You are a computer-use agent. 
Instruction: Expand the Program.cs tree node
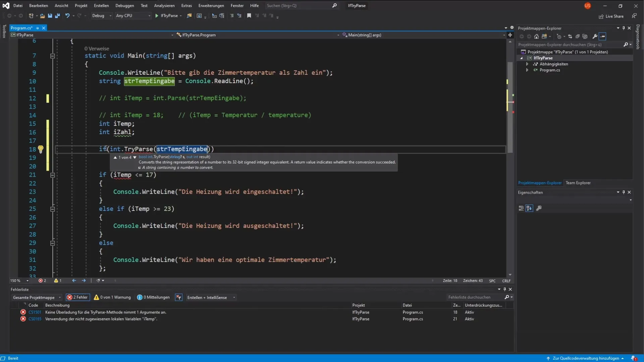click(527, 70)
